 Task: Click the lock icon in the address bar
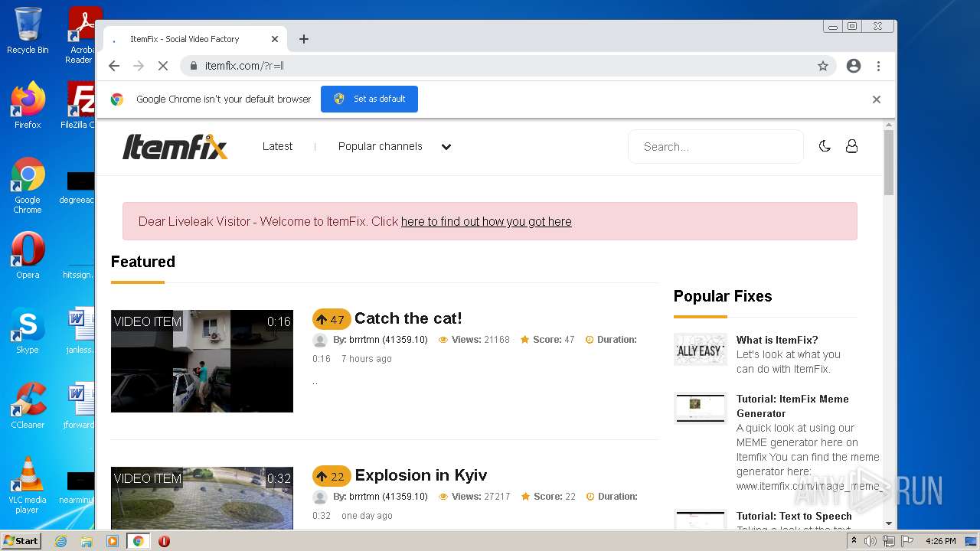[x=194, y=66]
